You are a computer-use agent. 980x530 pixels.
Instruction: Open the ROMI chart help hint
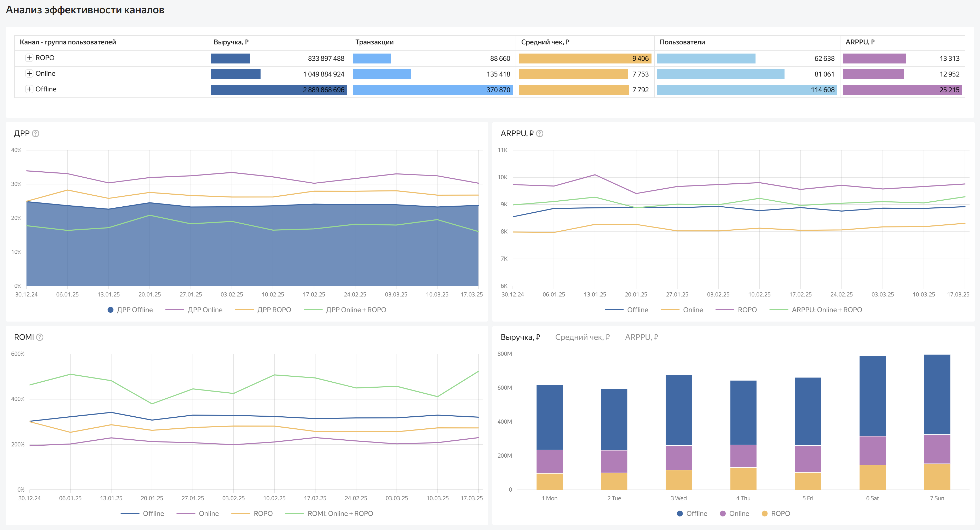[x=40, y=337]
